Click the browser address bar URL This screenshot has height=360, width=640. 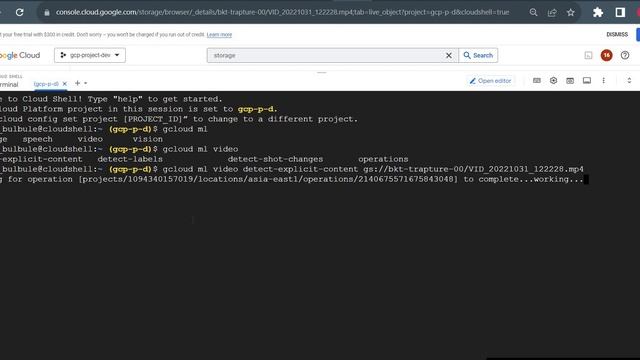(x=282, y=12)
